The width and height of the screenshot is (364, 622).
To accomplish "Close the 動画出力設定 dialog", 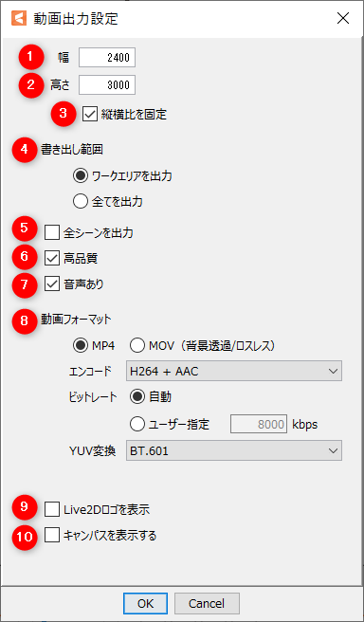I will [x=342, y=18].
